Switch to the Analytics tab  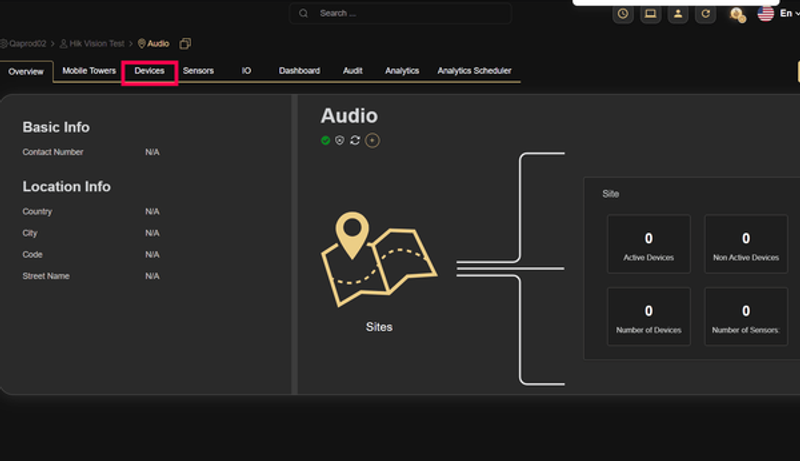[402, 71]
